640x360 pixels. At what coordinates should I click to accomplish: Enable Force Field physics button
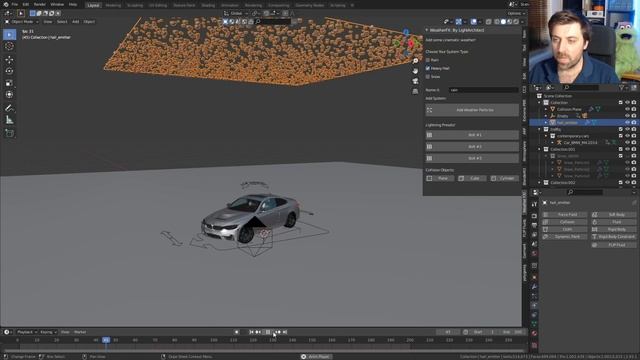(564, 214)
